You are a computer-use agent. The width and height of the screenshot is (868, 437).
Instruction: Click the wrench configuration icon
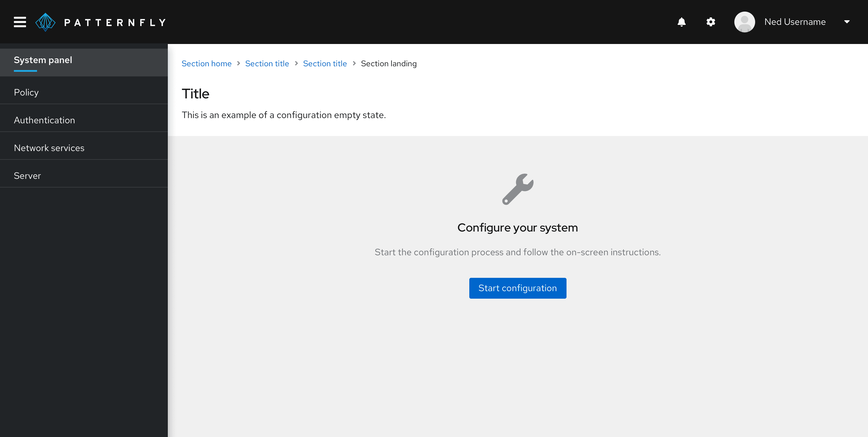click(518, 189)
